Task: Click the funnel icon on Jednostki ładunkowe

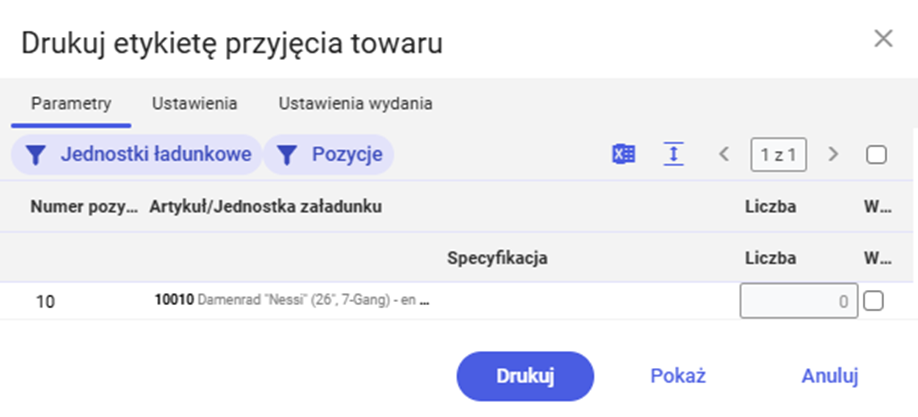Action: pyautogui.click(x=36, y=155)
